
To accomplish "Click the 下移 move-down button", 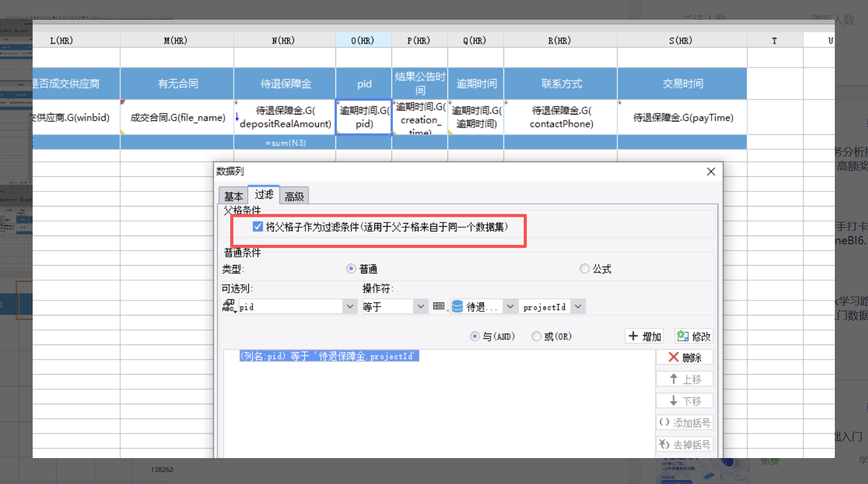I will [684, 401].
